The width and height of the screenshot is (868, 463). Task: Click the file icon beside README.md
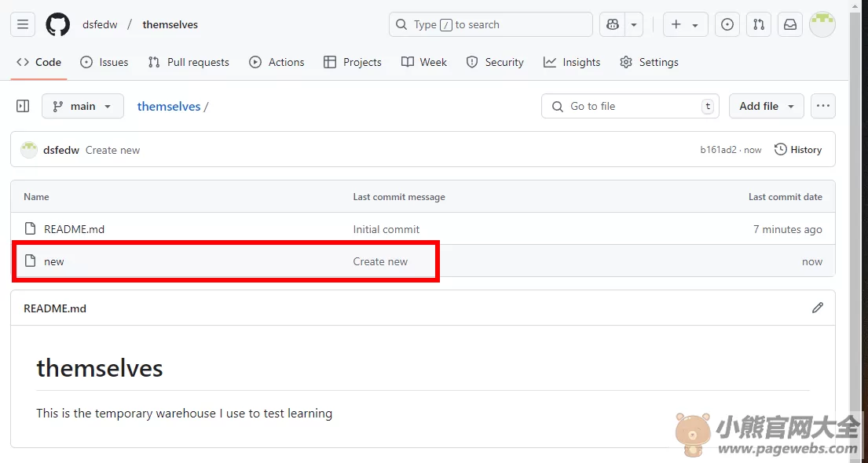tap(31, 228)
